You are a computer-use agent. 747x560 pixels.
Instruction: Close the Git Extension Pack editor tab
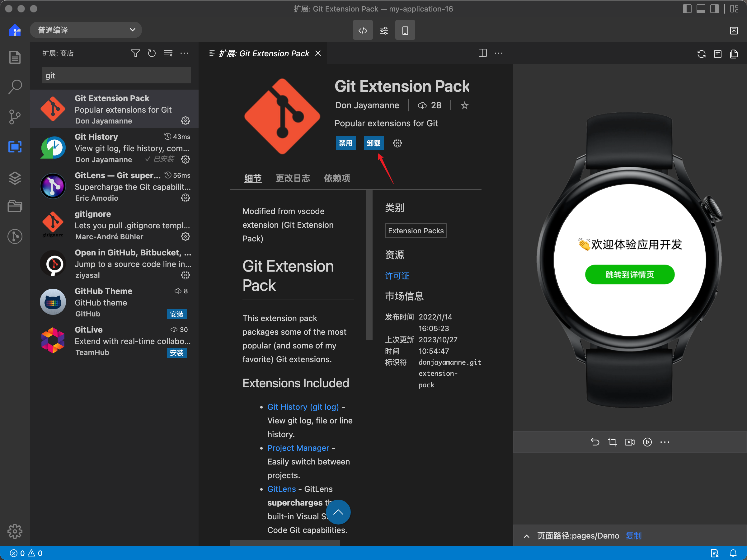(318, 53)
